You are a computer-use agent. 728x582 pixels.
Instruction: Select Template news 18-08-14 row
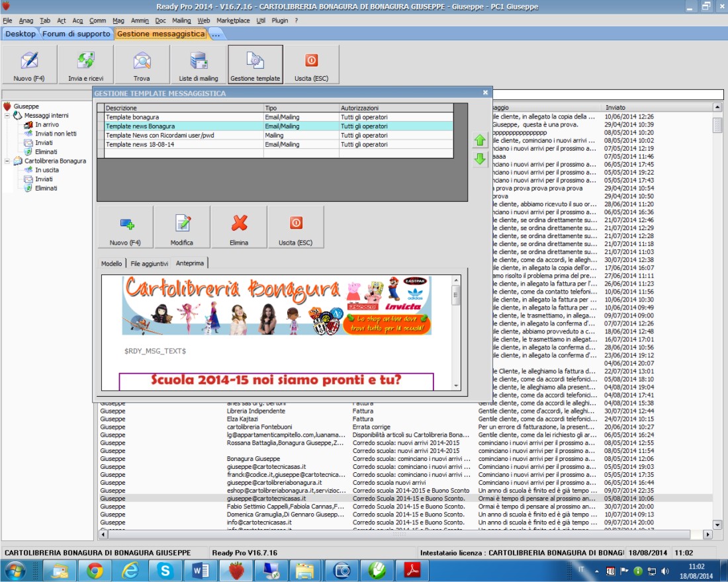pyautogui.click(x=275, y=144)
